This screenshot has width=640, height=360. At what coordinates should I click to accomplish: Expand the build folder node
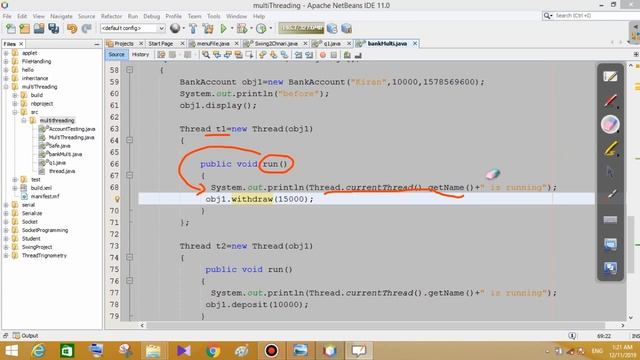click(15, 95)
